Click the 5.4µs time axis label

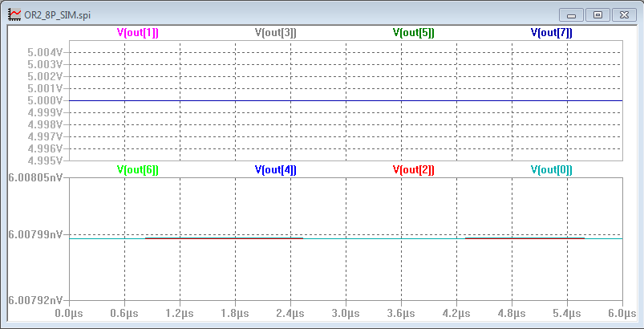click(567, 315)
